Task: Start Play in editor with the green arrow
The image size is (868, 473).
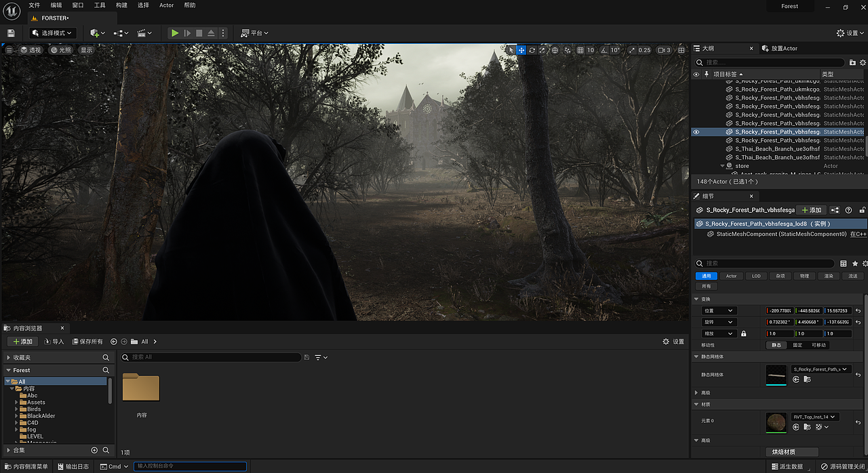Action: pyautogui.click(x=175, y=33)
